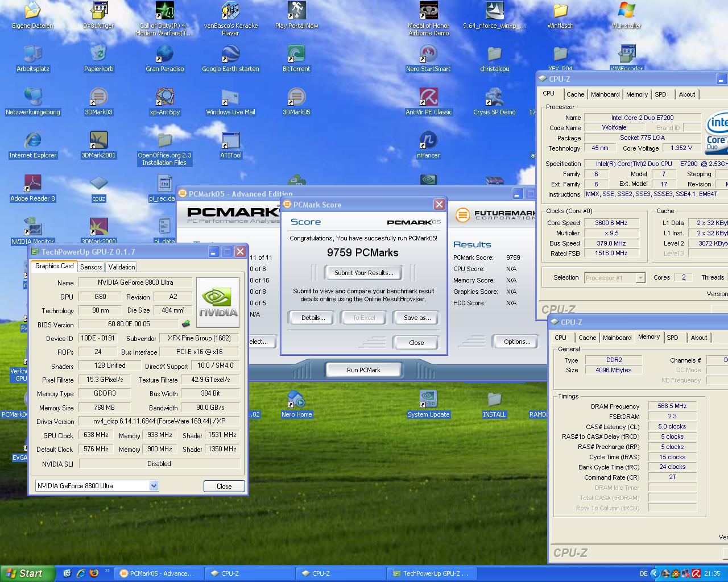Screen dimensions: 728x582
Task: Open Netzwerkumgebung icon
Action: click(33, 102)
